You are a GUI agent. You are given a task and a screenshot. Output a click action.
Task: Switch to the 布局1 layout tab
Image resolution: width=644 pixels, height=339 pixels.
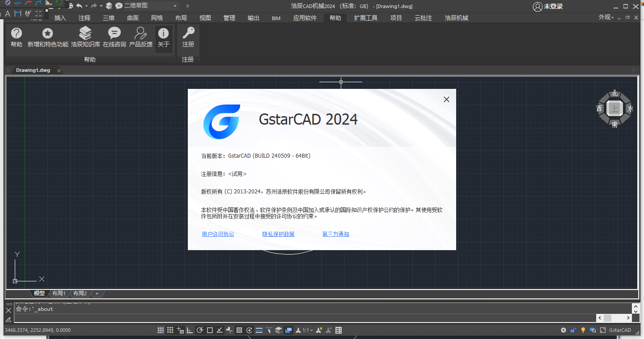click(59, 293)
